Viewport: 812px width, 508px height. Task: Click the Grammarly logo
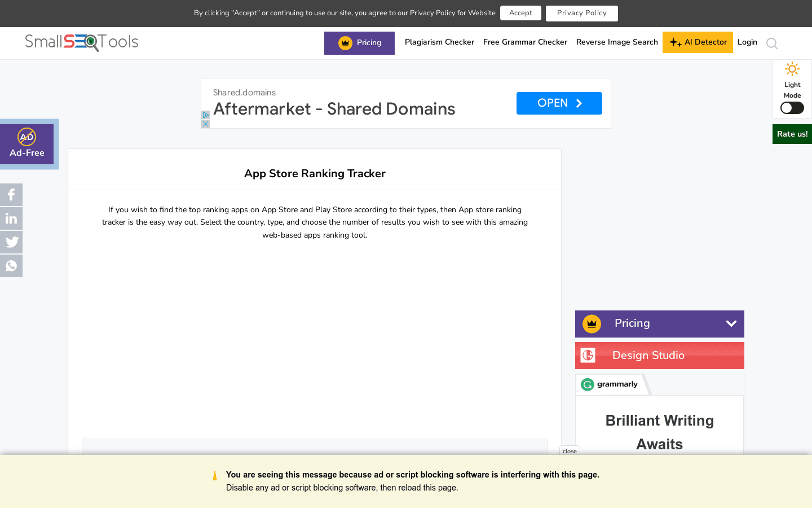coord(608,384)
